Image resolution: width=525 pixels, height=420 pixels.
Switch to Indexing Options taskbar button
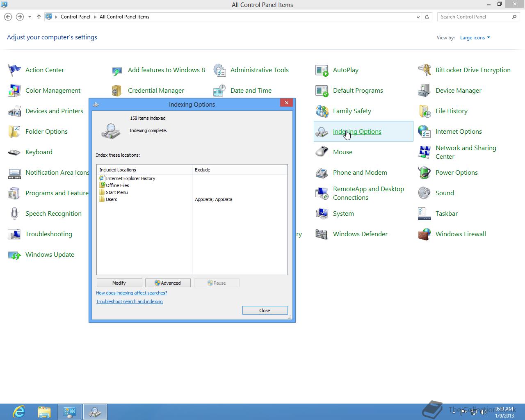click(x=95, y=412)
